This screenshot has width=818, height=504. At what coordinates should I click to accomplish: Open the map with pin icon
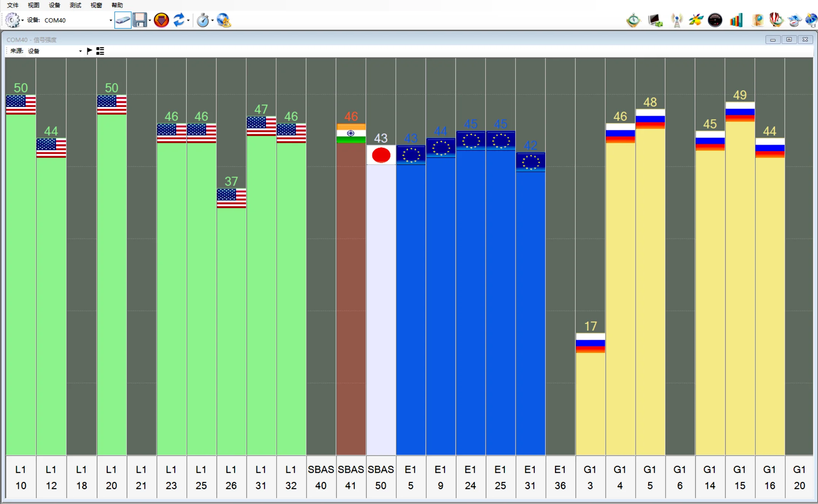coord(757,20)
